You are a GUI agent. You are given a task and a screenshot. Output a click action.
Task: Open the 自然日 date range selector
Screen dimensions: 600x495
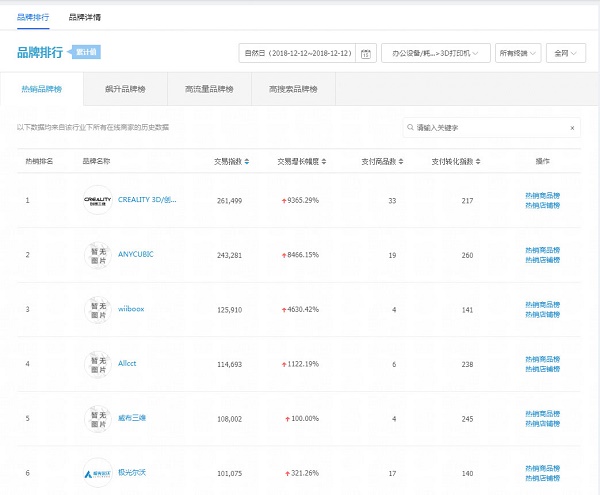pyautogui.click(x=298, y=53)
